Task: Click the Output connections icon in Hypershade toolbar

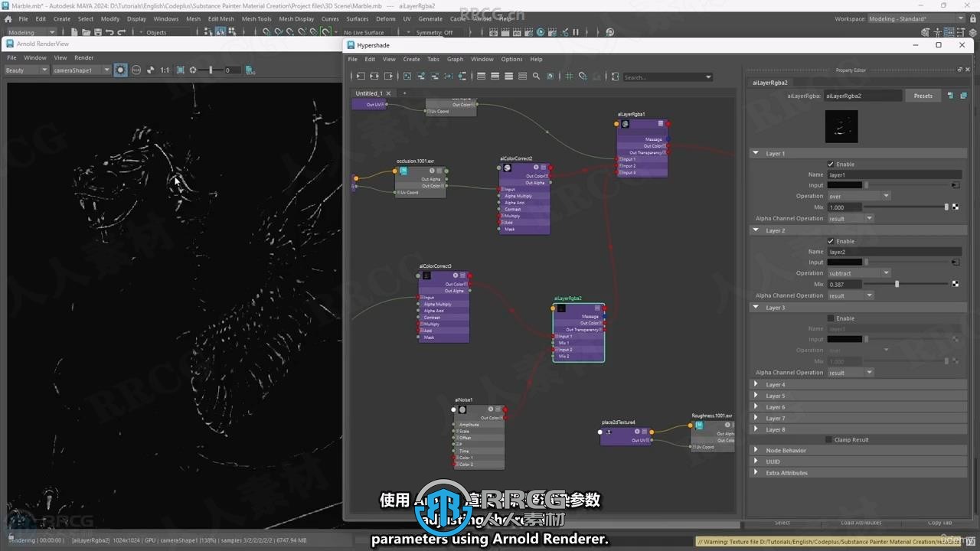Action: pos(388,77)
